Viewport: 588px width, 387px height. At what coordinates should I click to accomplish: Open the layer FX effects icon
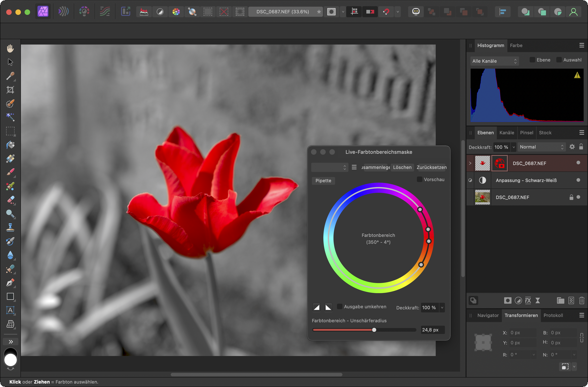coord(528,300)
